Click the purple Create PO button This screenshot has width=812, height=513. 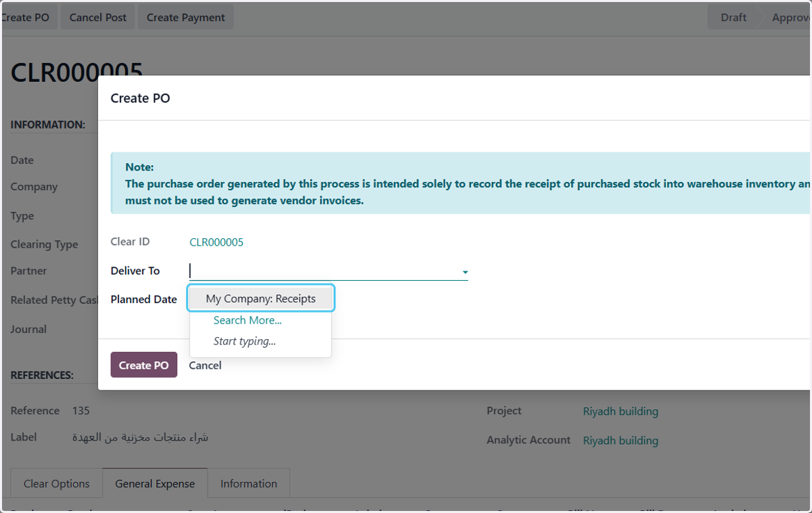143,365
